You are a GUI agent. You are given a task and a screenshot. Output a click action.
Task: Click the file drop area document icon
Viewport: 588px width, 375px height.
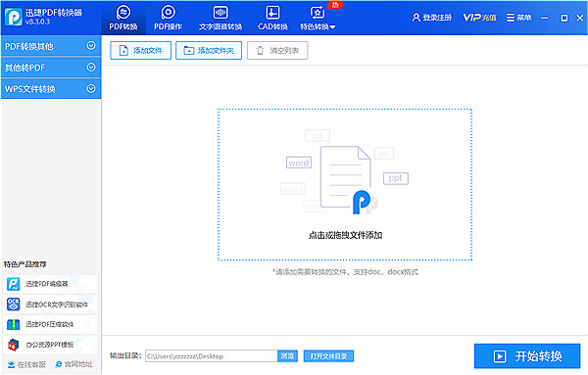tap(345, 178)
